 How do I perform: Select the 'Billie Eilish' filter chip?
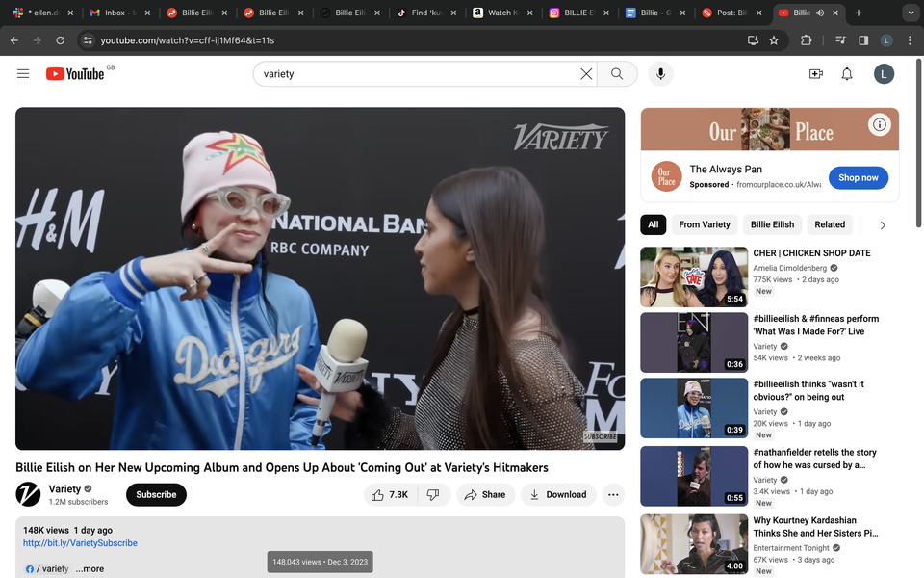[x=772, y=224]
